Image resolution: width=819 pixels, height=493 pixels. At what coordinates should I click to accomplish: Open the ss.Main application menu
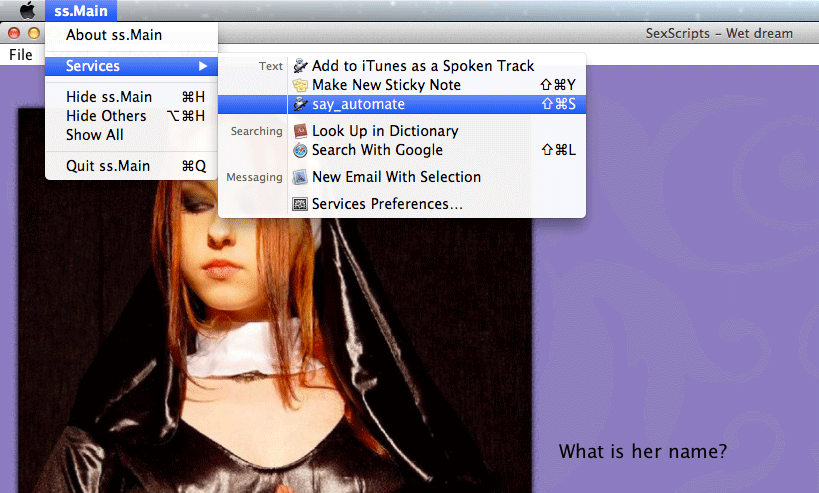click(81, 11)
